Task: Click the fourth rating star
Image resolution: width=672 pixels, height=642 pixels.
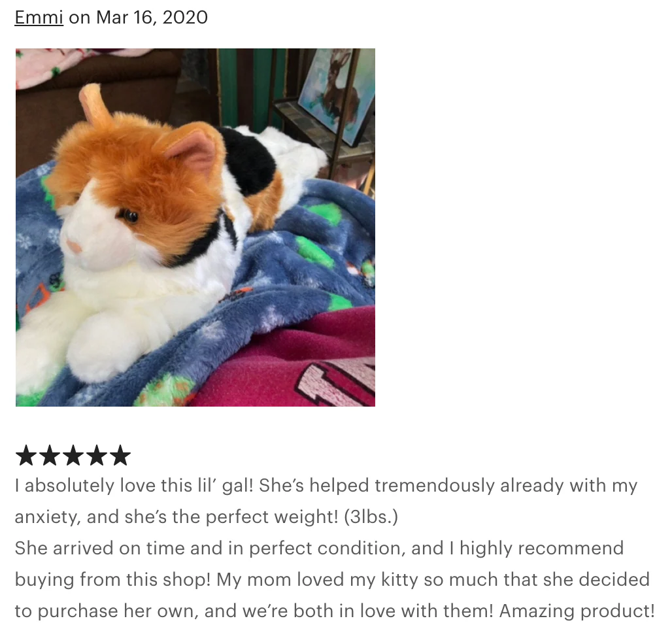Action: [x=97, y=455]
